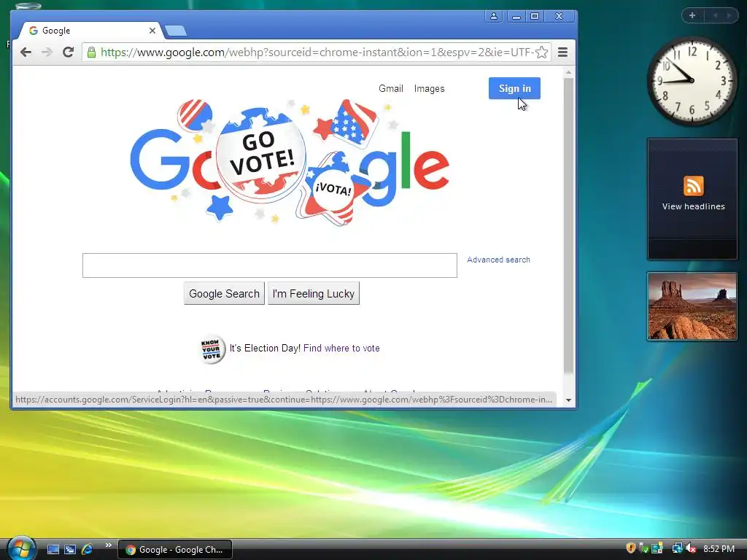The image size is (747, 560).
Task: Click the page scrollbar down arrow
Action: tap(568, 400)
